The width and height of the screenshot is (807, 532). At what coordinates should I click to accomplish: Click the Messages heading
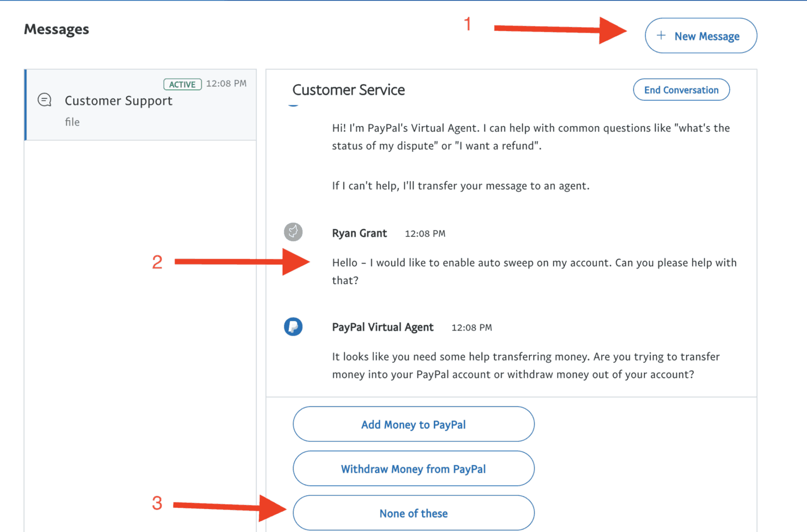(56, 29)
